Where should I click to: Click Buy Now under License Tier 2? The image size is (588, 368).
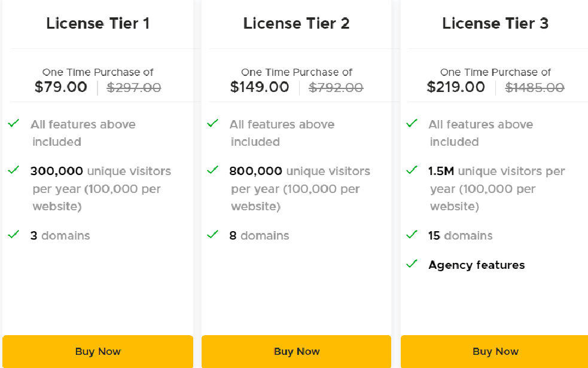pos(296,351)
